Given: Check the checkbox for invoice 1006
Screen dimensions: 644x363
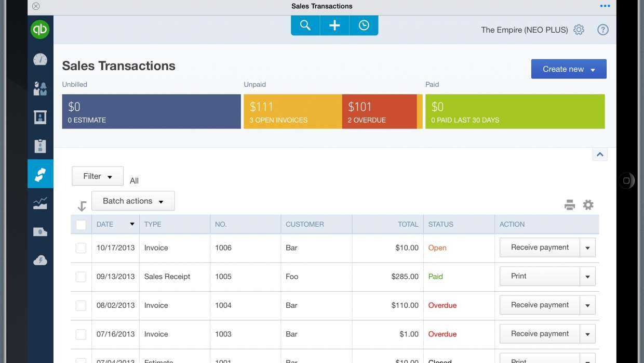Looking at the screenshot, I should coord(81,248).
